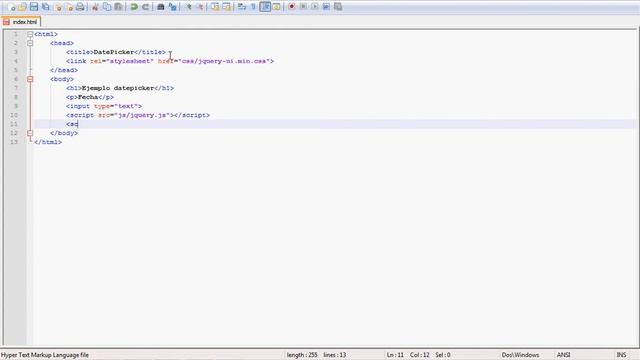This screenshot has width=640, height=360.
Task: Click the script src jquery.js line
Action: (138, 115)
